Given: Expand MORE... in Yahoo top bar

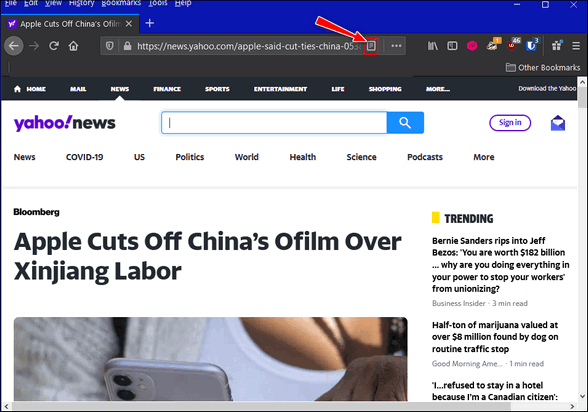Looking at the screenshot, I should point(438,89).
